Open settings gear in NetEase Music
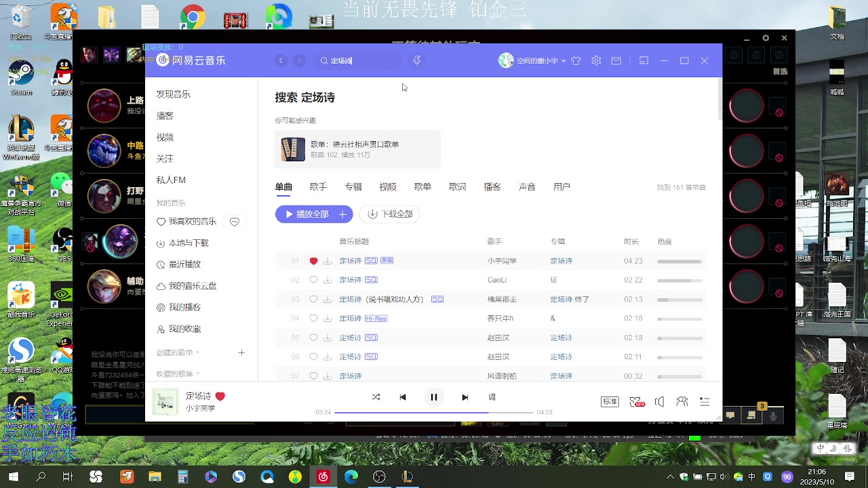The width and height of the screenshot is (868, 488). 596,61
